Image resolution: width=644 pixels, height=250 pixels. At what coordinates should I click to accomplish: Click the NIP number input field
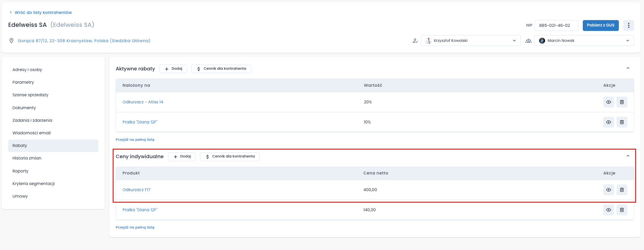556,26
